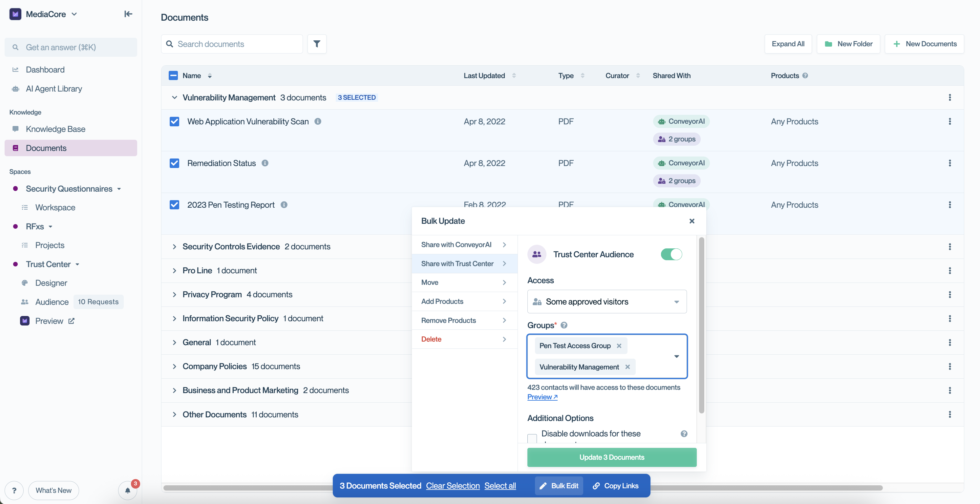
Task: Click the Clear Selection link
Action: (x=452, y=486)
